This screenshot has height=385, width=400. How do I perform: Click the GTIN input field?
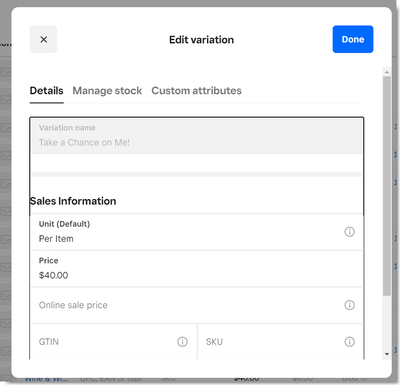tap(113, 342)
